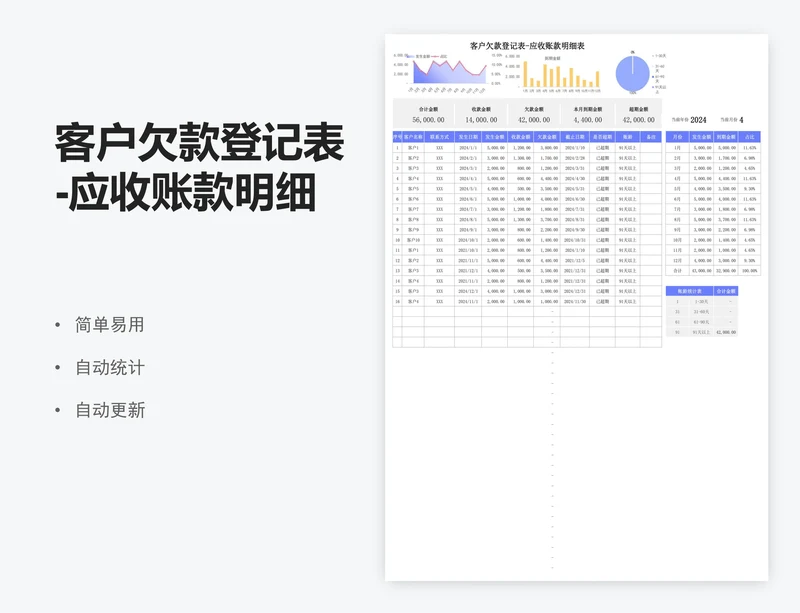Select the current month value 4
Viewport: 800px width, 613px height.
point(741,120)
